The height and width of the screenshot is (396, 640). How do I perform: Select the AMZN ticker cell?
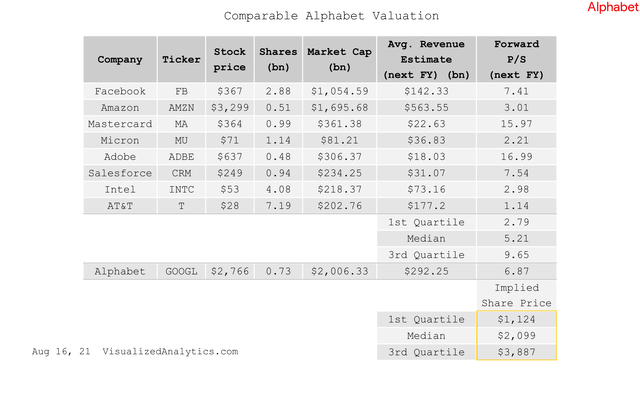pyautogui.click(x=181, y=108)
